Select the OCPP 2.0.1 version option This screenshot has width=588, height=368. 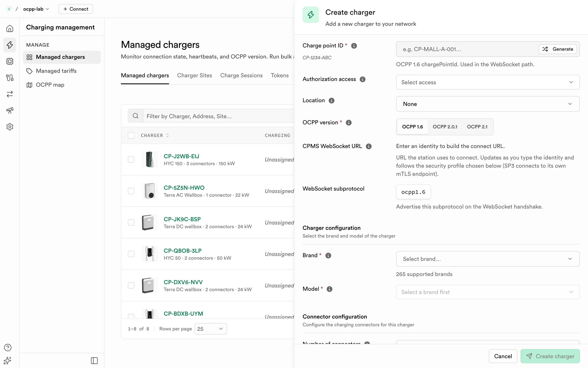click(x=445, y=127)
